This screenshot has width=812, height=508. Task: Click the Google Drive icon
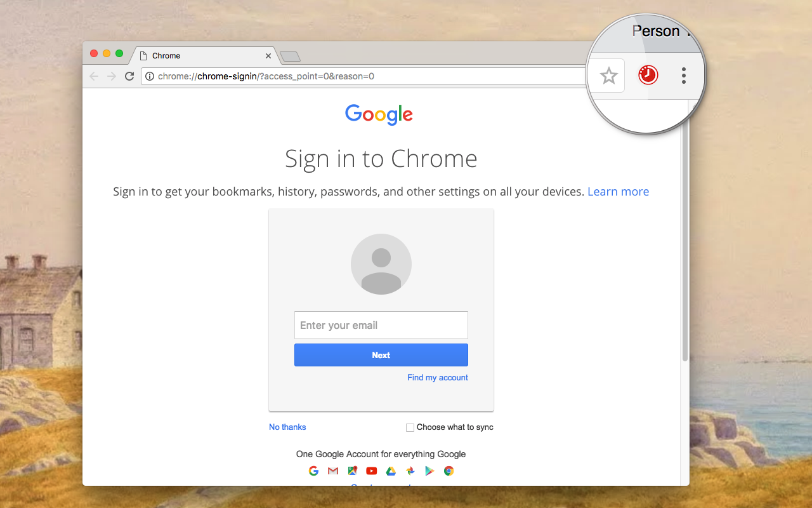[391, 471]
